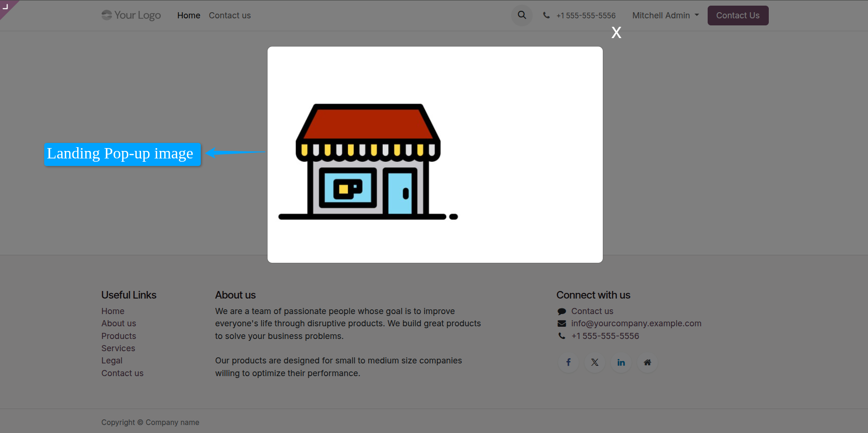Open the Contact us menu item in header
Screen dimensions: 868x433
click(x=230, y=16)
